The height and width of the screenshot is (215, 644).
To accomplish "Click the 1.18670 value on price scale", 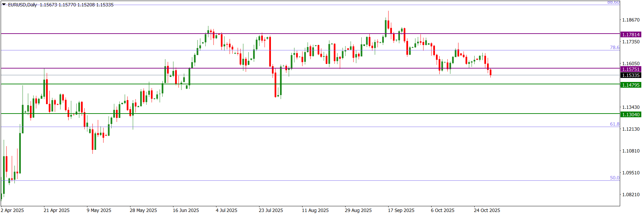I will click(631, 20).
